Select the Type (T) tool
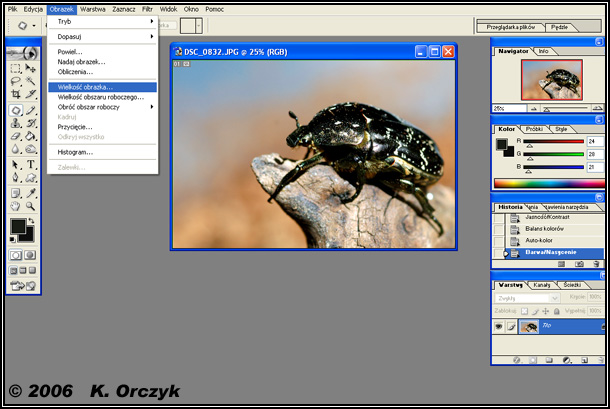 [x=31, y=164]
